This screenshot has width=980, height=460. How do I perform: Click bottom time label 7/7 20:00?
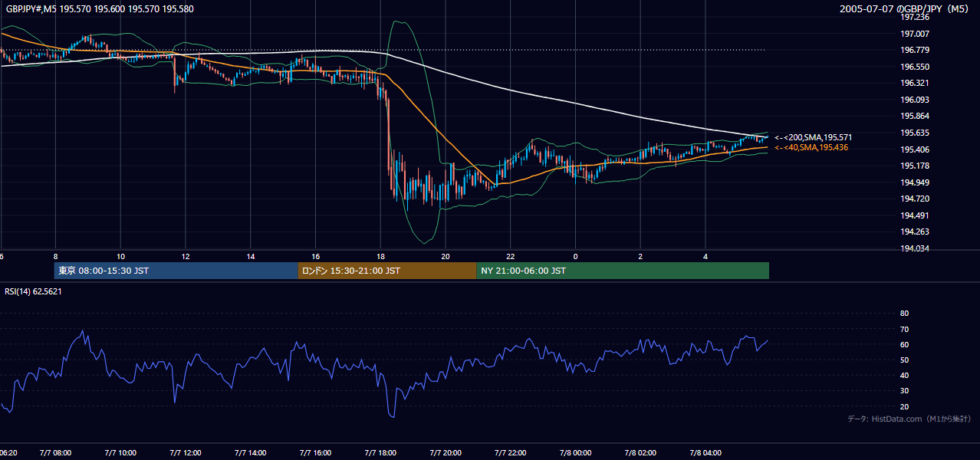point(446,453)
